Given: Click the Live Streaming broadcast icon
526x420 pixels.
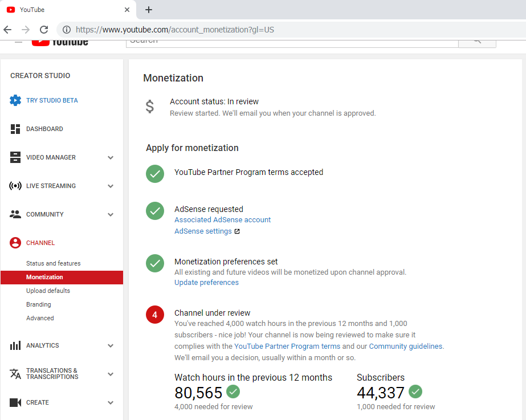Looking at the screenshot, I should pos(15,186).
